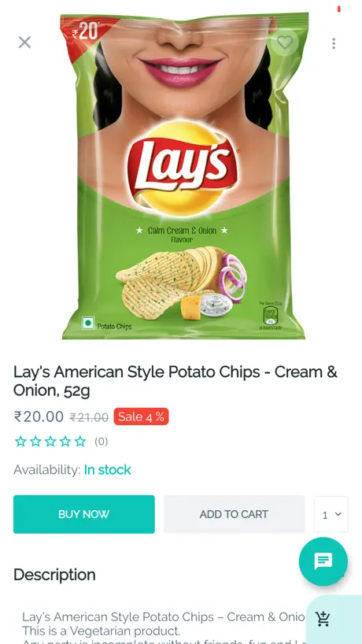Select the product title text
Viewport: 362px width, 644px height.
175,381
